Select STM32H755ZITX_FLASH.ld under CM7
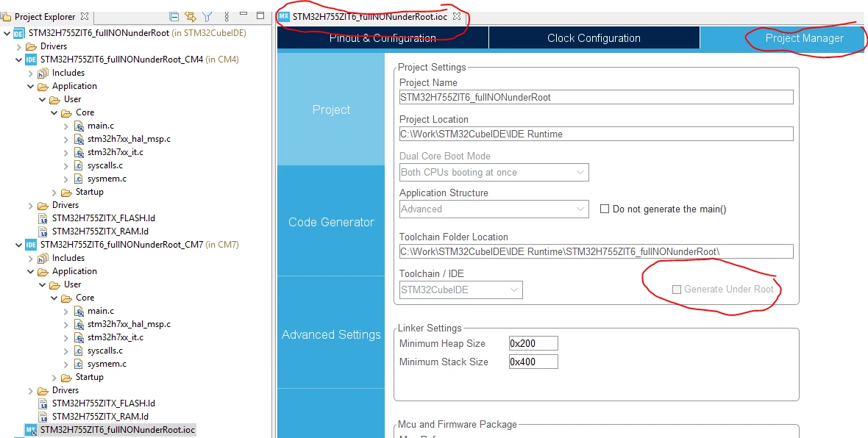This screenshot has height=438, width=868. pos(104,403)
